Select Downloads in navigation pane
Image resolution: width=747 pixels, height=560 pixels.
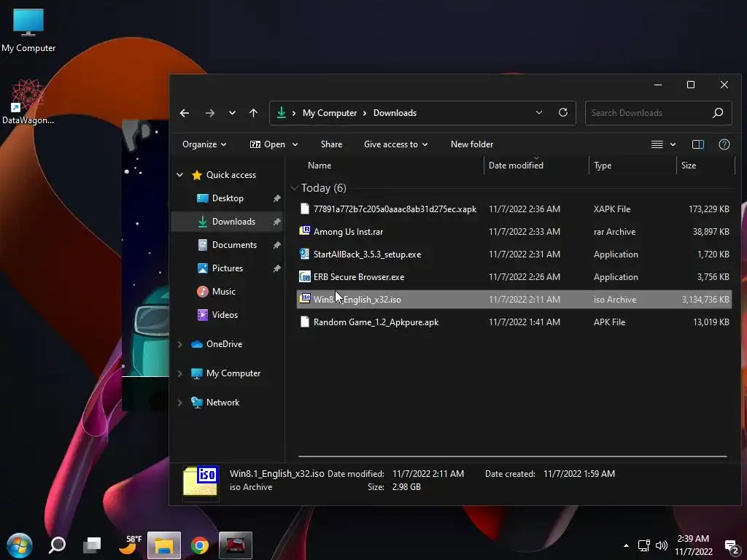[226, 222]
